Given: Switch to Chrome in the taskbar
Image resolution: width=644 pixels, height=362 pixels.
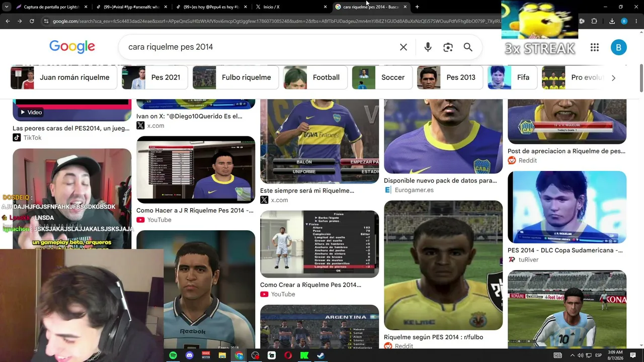Looking at the screenshot, I should pyautogui.click(x=239, y=355).
